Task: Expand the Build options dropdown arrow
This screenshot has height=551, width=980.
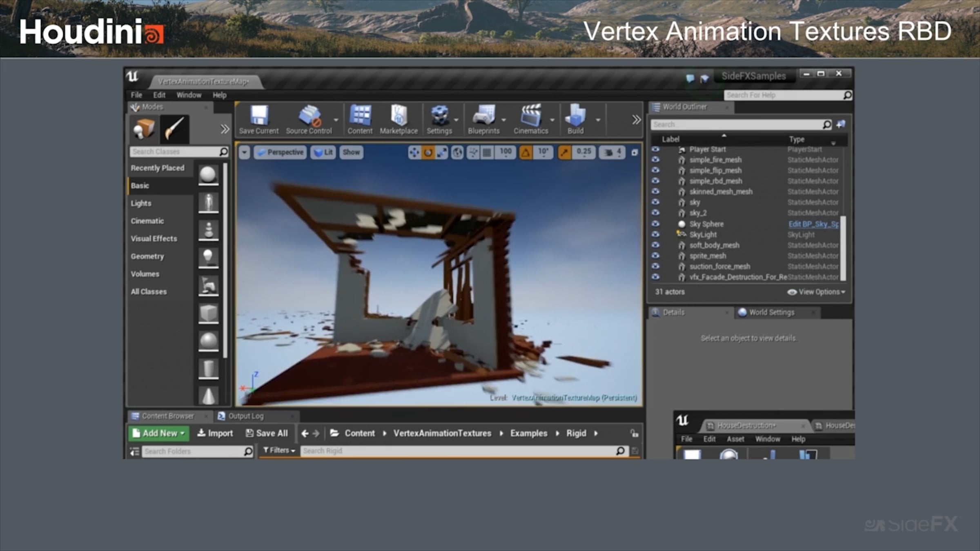Action: (x=598, y=120)
